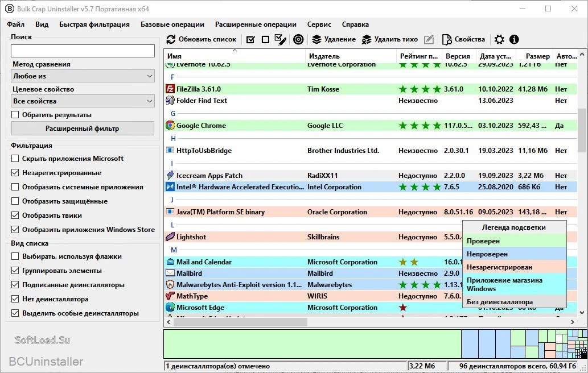Click the Обновить список button label
The width and height of the screenshot is (588, 373).
(x=207, y=39)
